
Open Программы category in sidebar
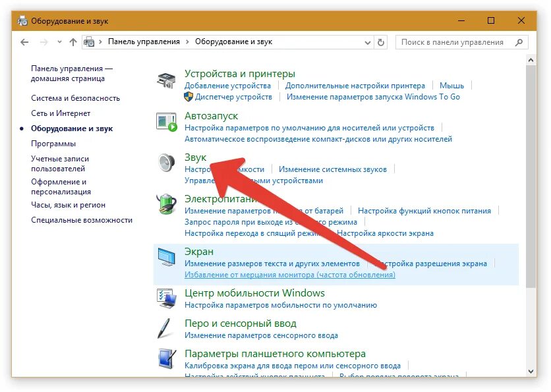click(x=53, y=144)
